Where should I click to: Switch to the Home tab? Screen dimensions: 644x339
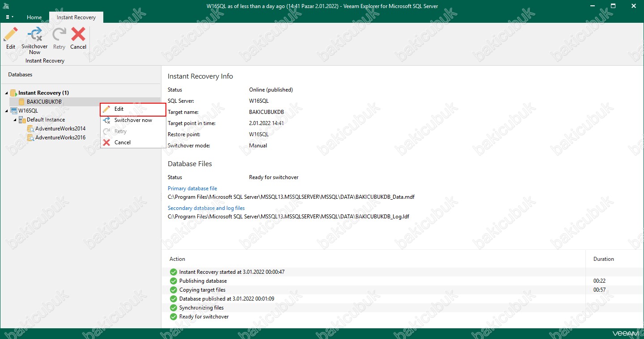pyautogui.click(x=34, y=17)
